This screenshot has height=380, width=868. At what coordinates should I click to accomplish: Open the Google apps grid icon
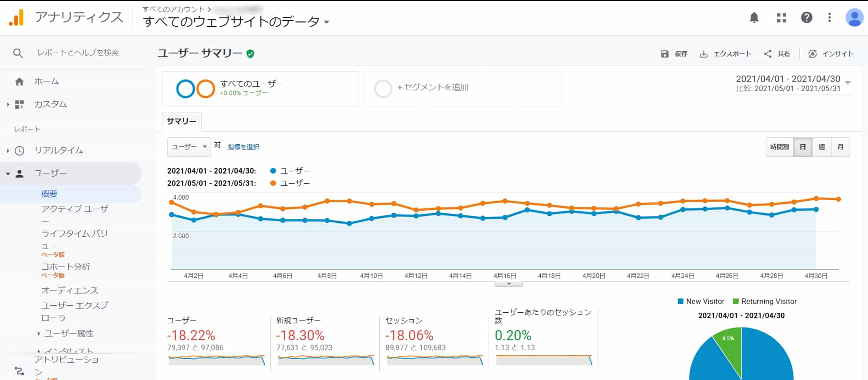781,18
